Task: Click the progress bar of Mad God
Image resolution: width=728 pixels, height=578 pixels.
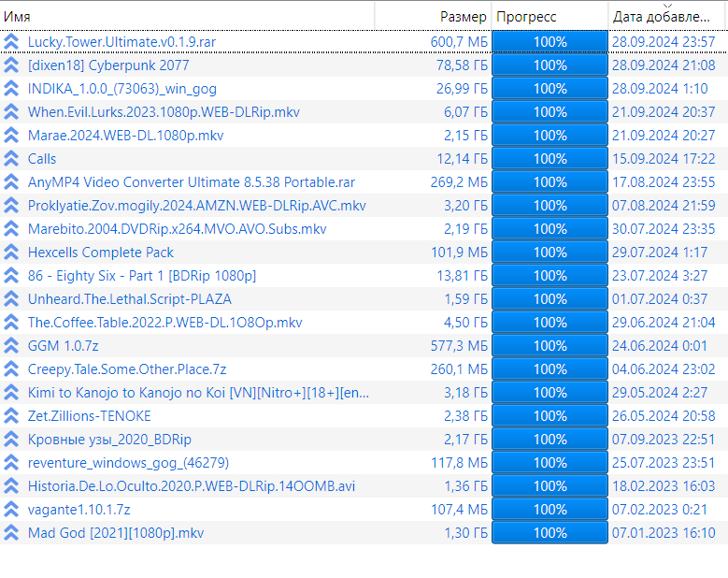Action: click(550, 533)
